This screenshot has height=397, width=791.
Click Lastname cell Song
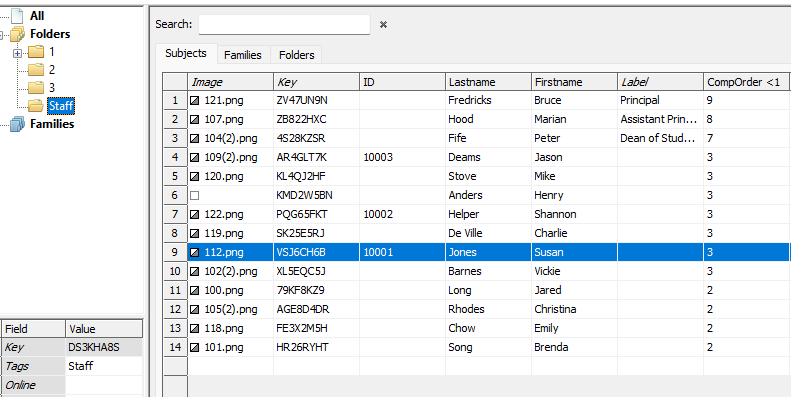(488, 347)
